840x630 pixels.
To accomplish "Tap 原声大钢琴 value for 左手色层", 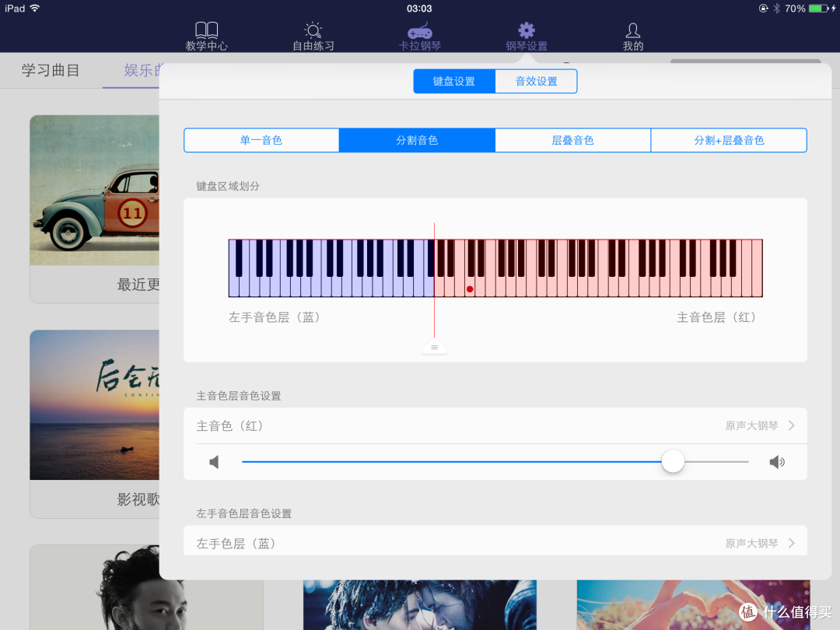I will [751, 543].
